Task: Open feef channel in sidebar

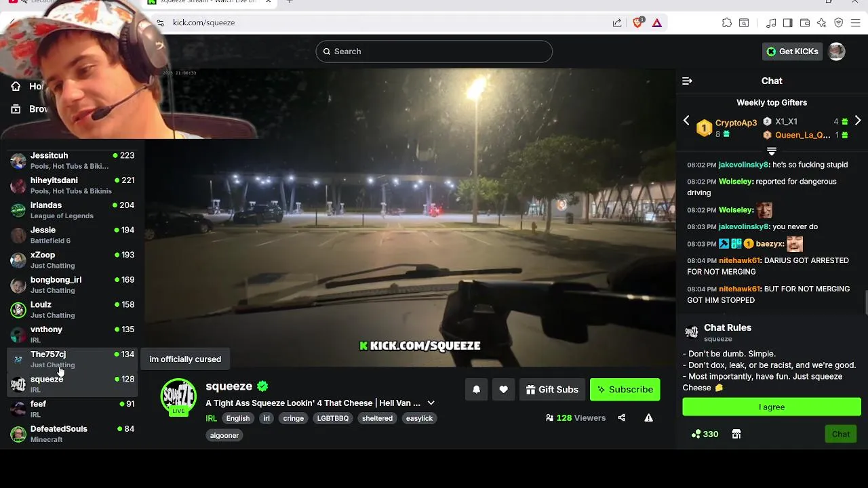Action: (x=73, y=409)
